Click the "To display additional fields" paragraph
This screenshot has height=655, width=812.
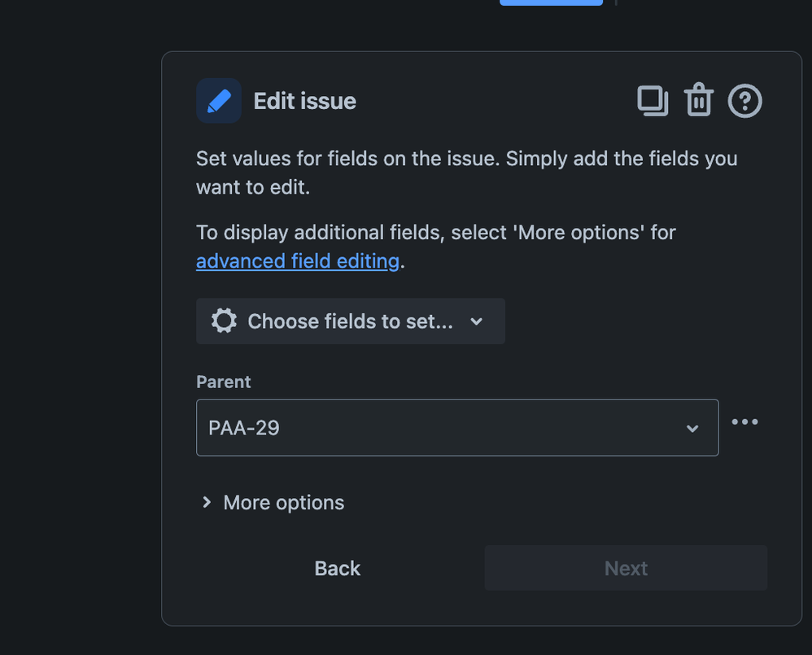[x=435, y=233]
